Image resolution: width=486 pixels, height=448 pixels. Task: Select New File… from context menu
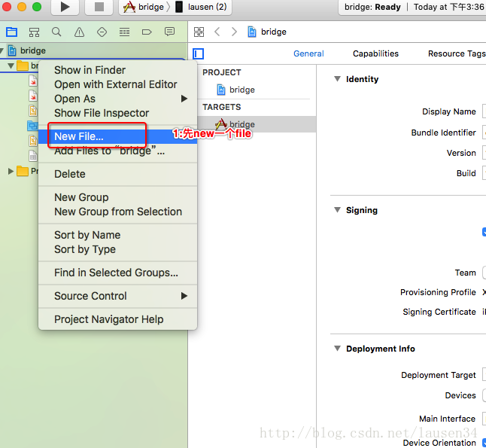coord(118,136)
